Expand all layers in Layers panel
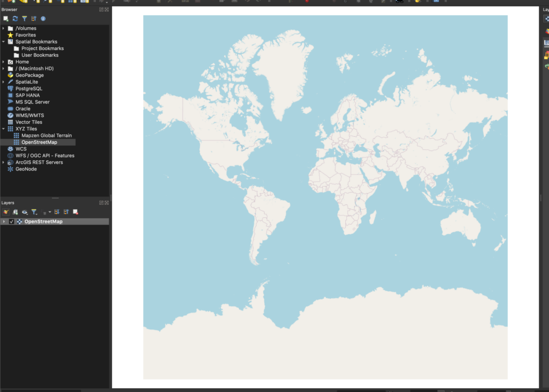This screenshot has height=392, width=549. (57, 212)
